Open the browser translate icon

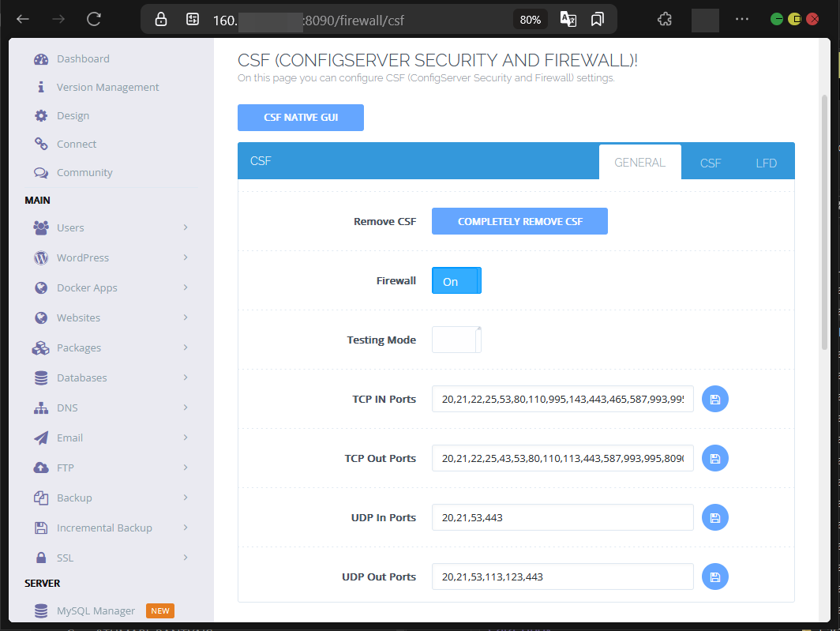pos(568,19)
